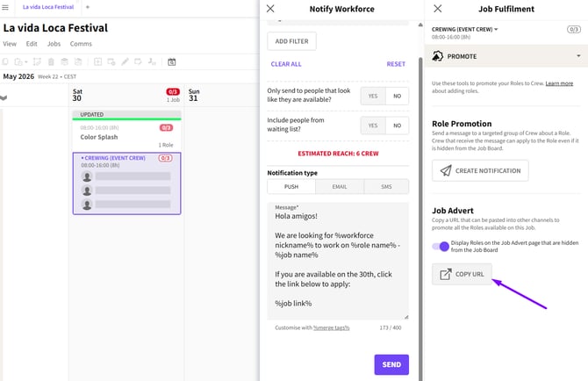Click the trash delete icon in toolbar

[x=51, y=61]
